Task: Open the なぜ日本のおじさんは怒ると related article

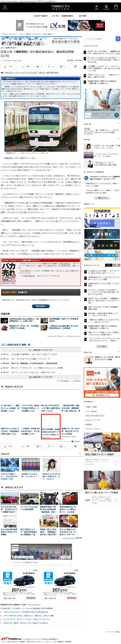Action: point(24,320)
